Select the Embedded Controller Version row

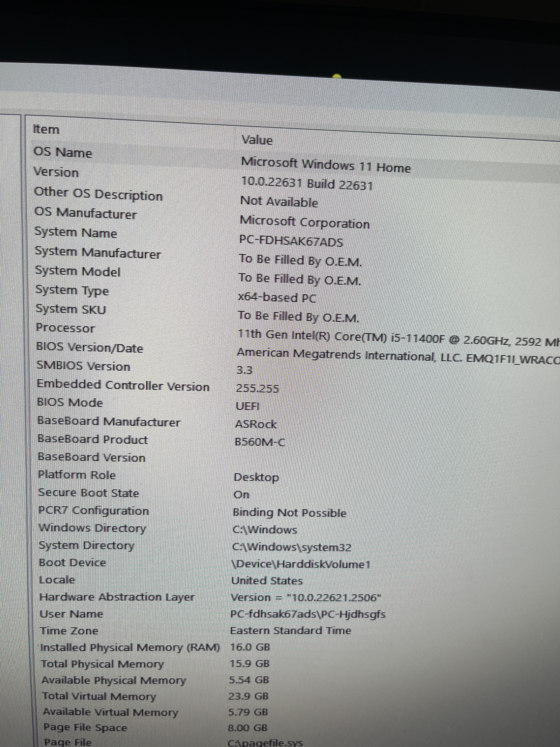coord(123,385)
